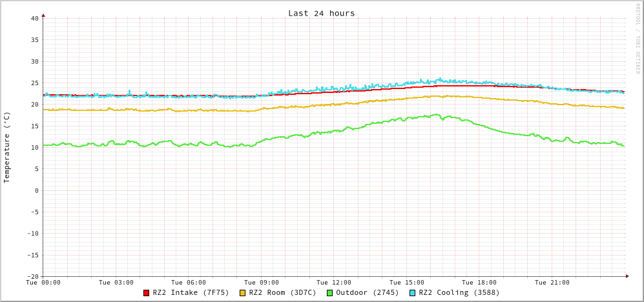The image size is (644, 302).
Task: Select the RZ2 Room (3D7C) legend label
Action: (x=282, y=293)
